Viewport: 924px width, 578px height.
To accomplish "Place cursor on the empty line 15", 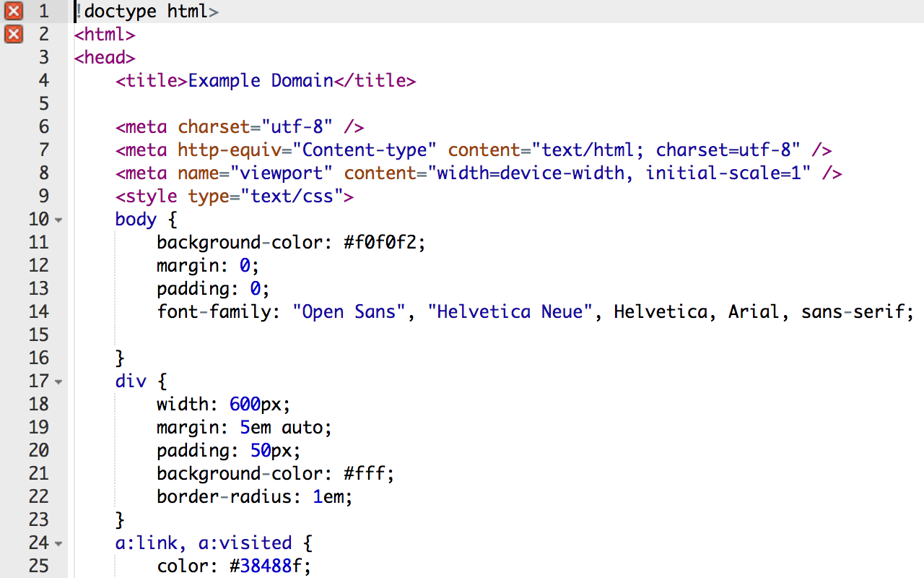I will [289, 335].
